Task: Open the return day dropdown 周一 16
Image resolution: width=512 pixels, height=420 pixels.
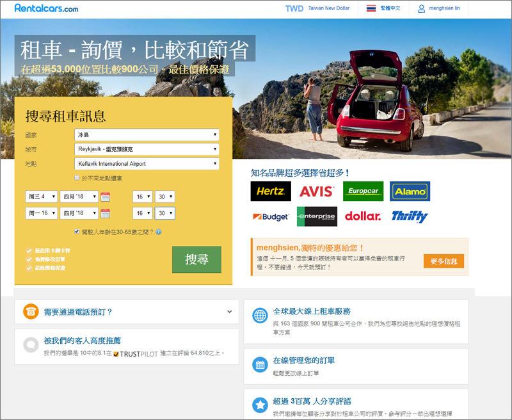Action: 42,213
